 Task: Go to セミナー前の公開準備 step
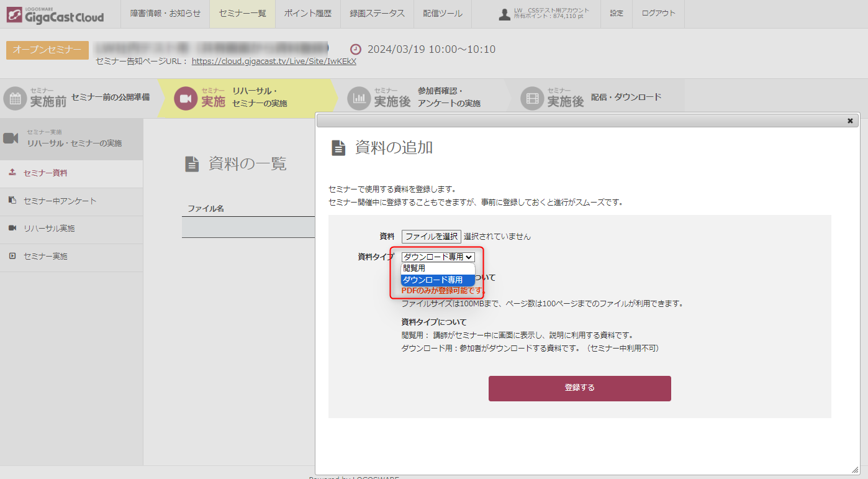coord(111,98)
